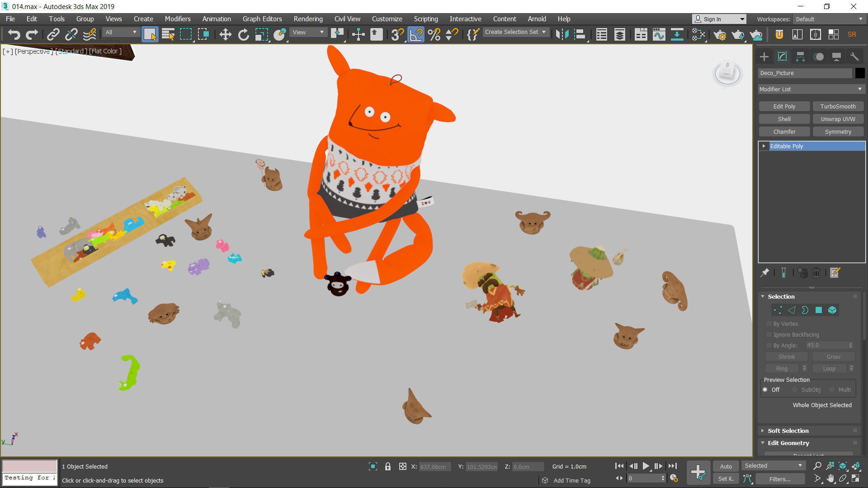Select the Move transform tool
868x488 pixels.
tap(225, 34)
